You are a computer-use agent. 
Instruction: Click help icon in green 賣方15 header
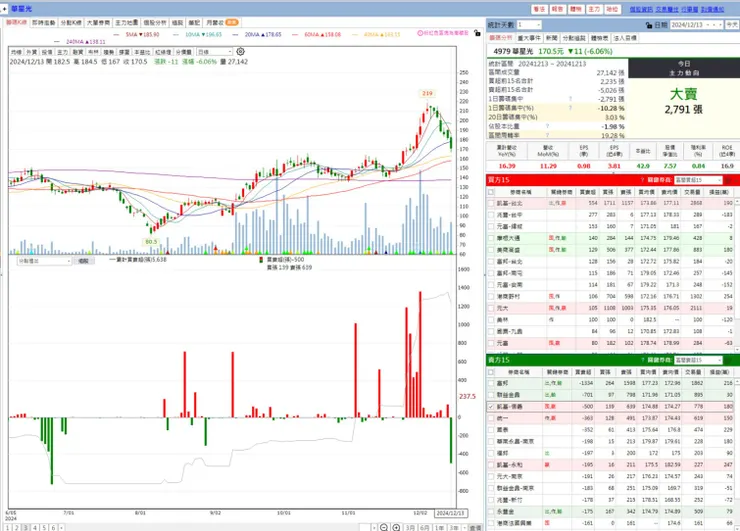point(642,360)
